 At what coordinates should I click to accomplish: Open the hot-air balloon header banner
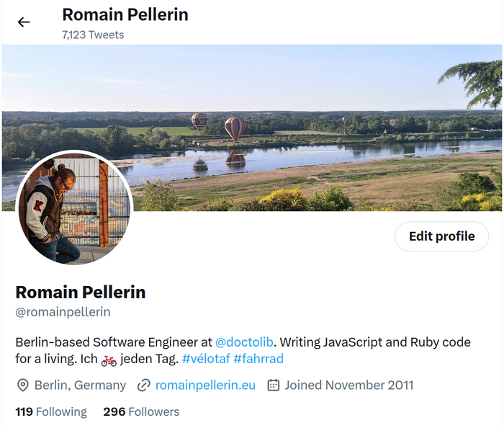tap(252, 128)
